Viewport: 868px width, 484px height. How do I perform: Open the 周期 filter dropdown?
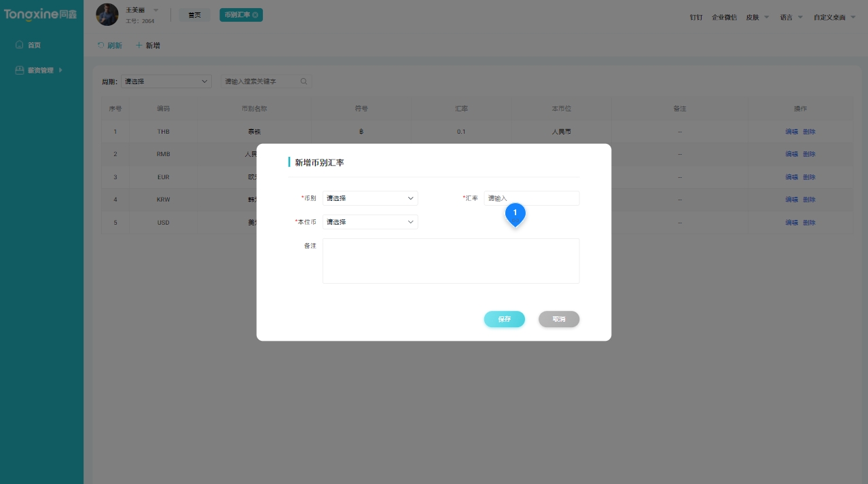coord(166,81)
